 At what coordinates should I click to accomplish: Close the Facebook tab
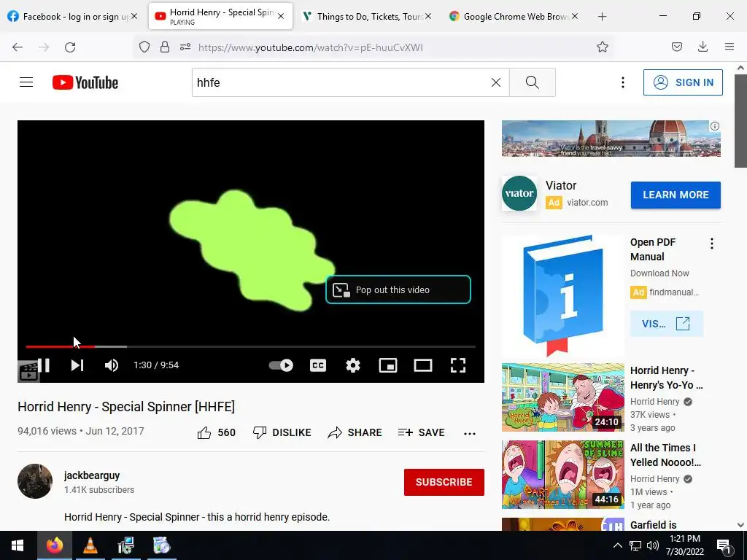coord(134,16)
